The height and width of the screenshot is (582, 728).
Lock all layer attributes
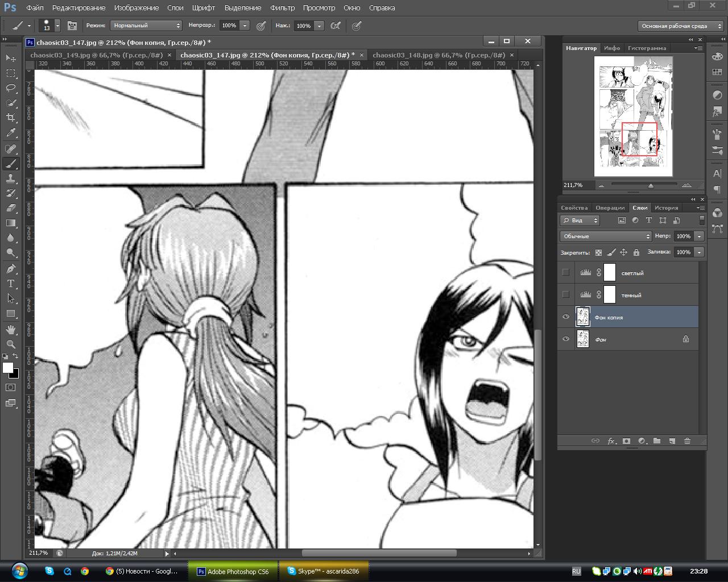point(636,252)
